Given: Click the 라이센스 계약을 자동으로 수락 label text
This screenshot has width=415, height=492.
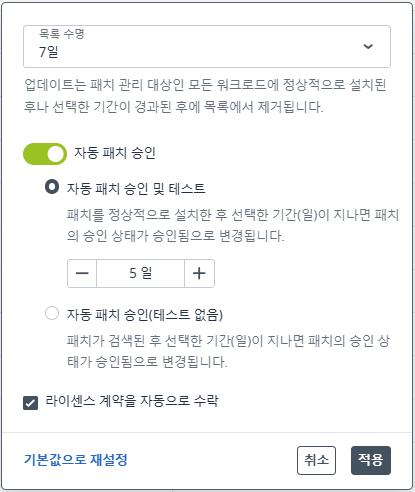Looking at the screenshot, I should coord(132,401).
